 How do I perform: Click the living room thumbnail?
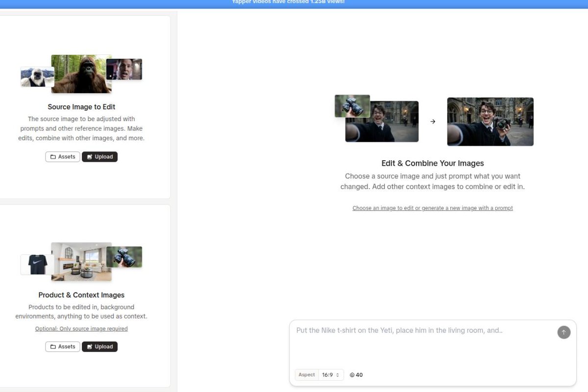tap(81, 261)
